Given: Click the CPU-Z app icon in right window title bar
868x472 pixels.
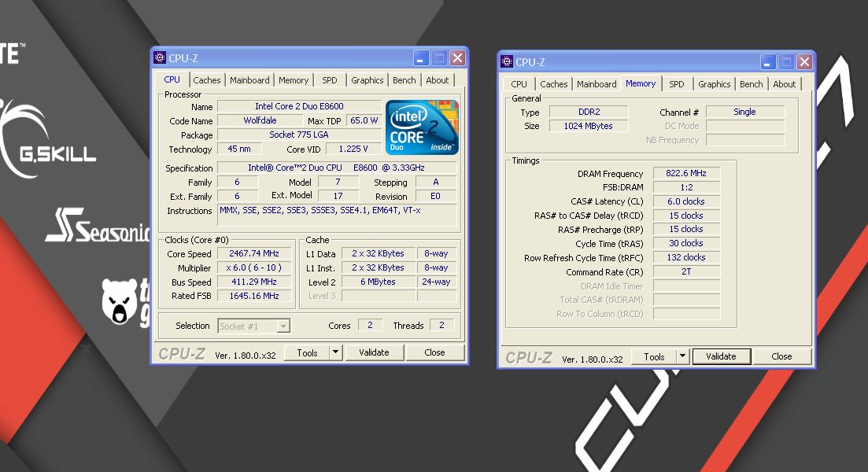Looking at the screenshot, I should [x=507, y=61].
